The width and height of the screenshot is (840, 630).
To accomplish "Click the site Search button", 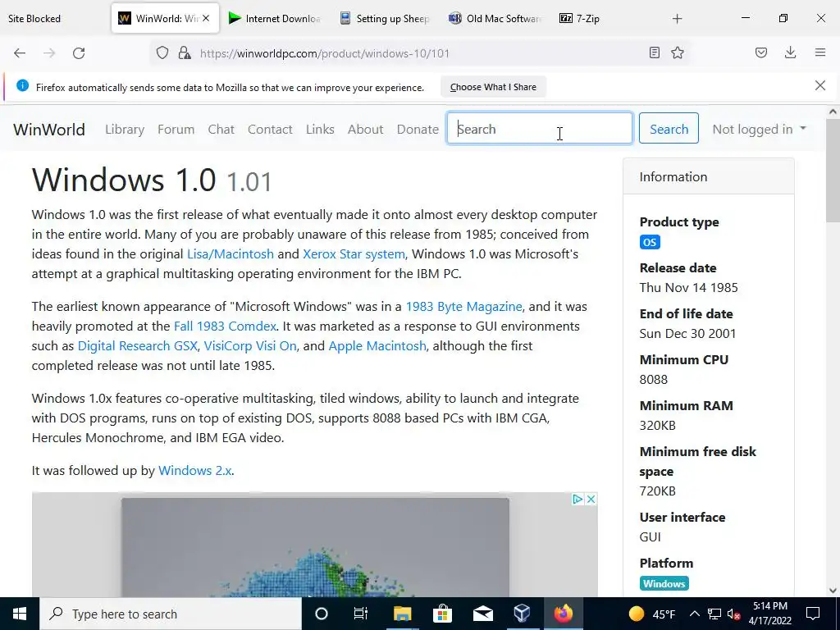I will click(669, 128).
